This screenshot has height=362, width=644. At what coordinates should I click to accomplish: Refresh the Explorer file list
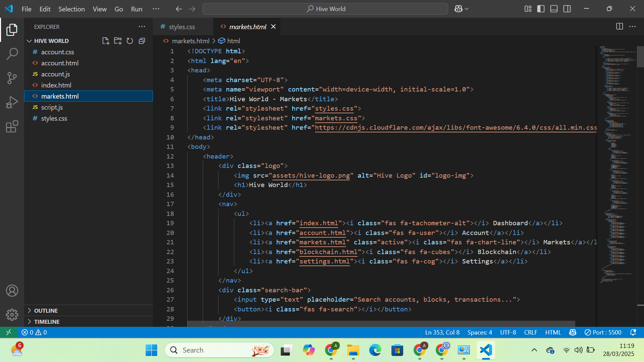pos(130,41)
